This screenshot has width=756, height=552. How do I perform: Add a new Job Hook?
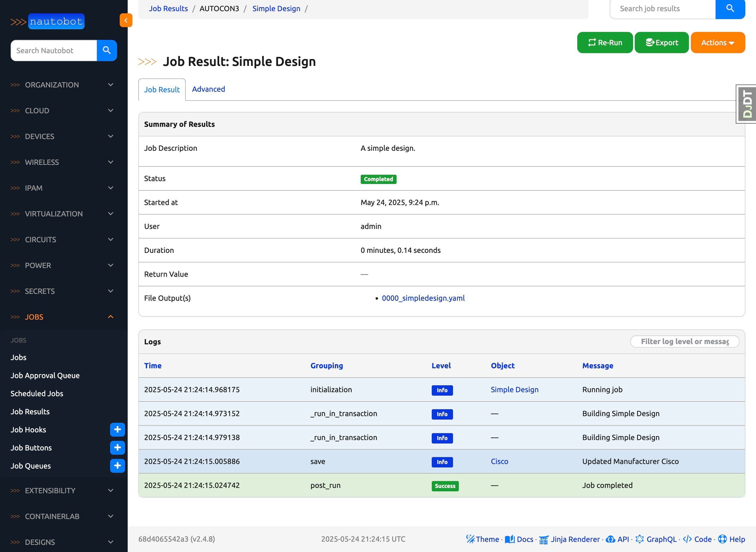pyautogui.click(x=117, y=430)
